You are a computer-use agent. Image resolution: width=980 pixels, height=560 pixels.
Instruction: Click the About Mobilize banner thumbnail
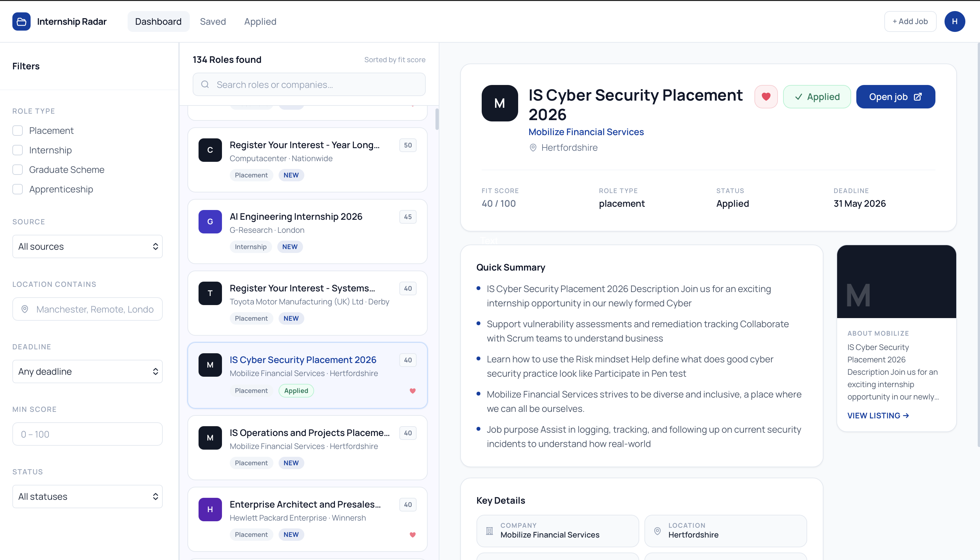point(896,282)
